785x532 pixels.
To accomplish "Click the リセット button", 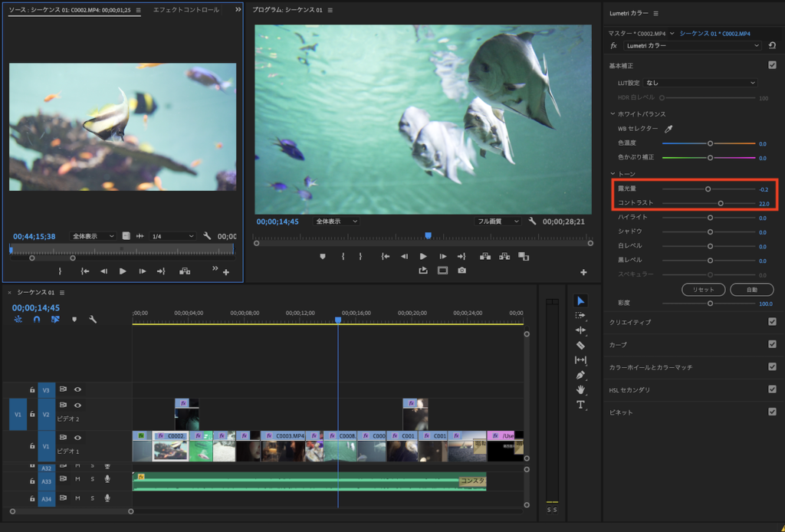I will [703, 290].
